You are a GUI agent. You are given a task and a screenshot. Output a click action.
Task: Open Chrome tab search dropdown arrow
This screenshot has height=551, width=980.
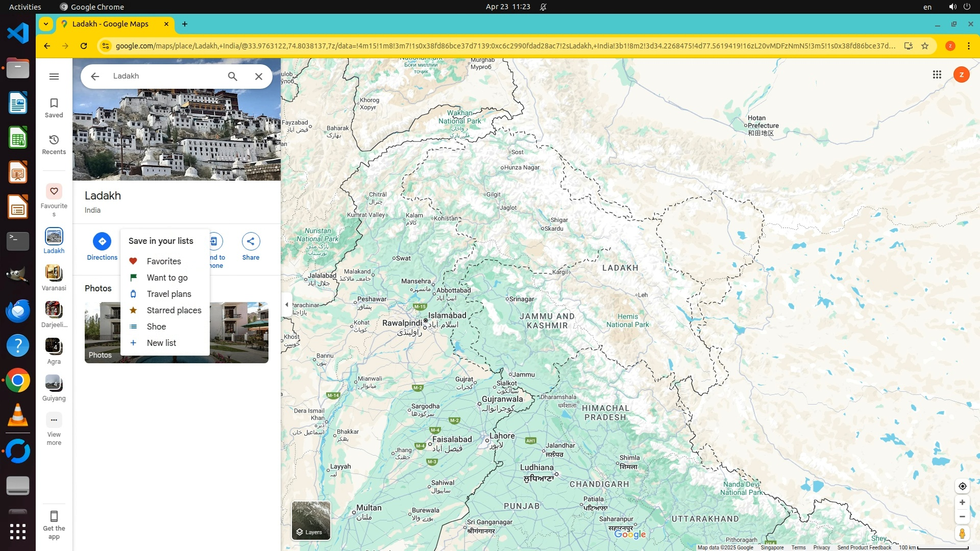click(46, 24)
